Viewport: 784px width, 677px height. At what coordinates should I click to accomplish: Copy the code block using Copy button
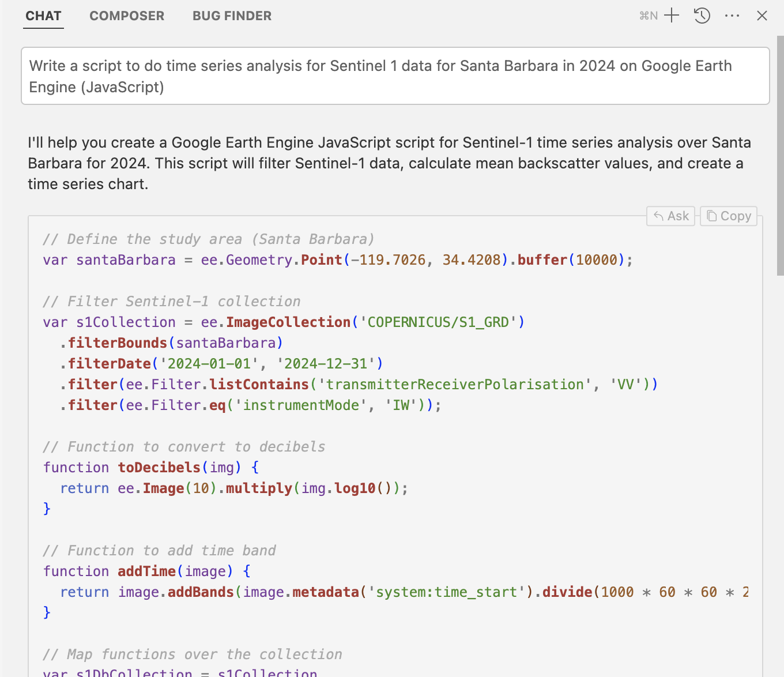pos(729,216)
